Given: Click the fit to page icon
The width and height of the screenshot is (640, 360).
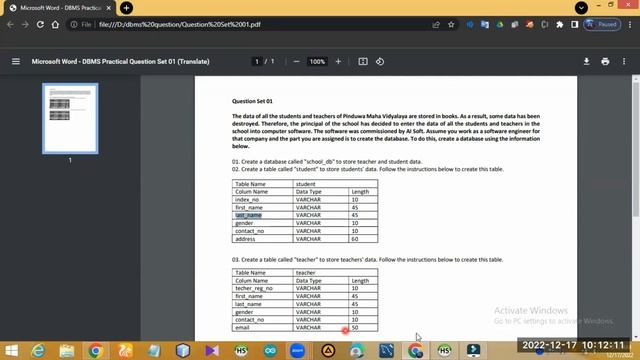Looking at the screenshot, I should (363, 62).
